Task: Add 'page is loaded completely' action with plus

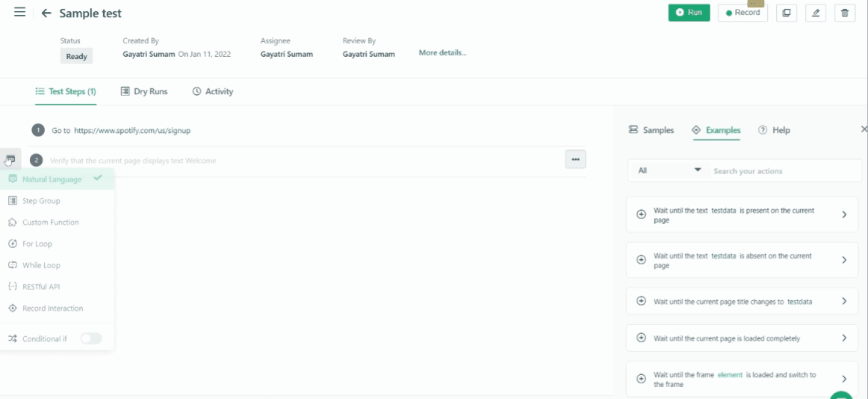Action: pos(641,338)
